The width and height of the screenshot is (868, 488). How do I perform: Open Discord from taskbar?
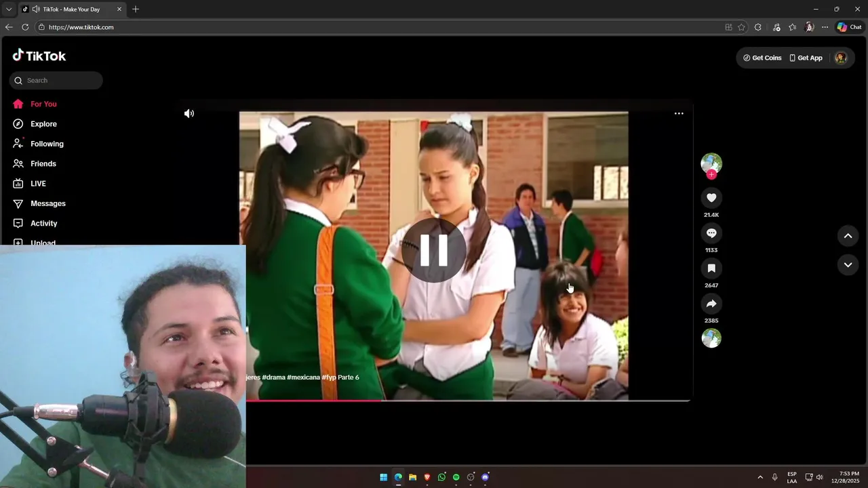click(x=485, y=477)
